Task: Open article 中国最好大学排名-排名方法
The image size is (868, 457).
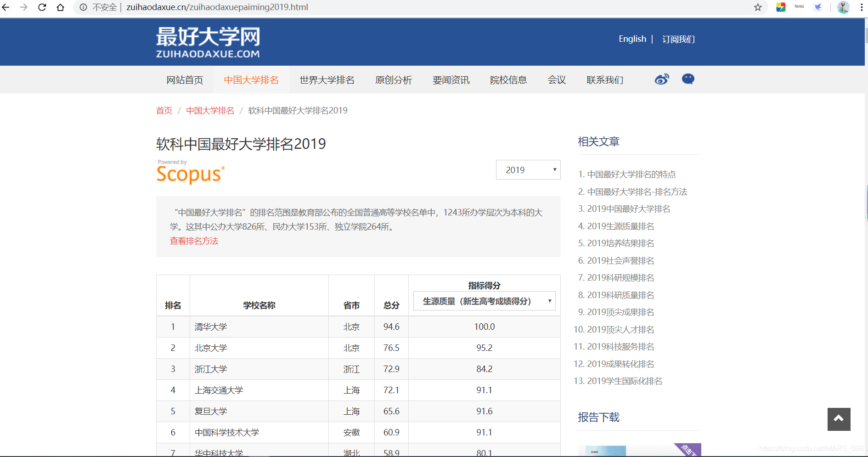Action: click(x=637, y=192)
